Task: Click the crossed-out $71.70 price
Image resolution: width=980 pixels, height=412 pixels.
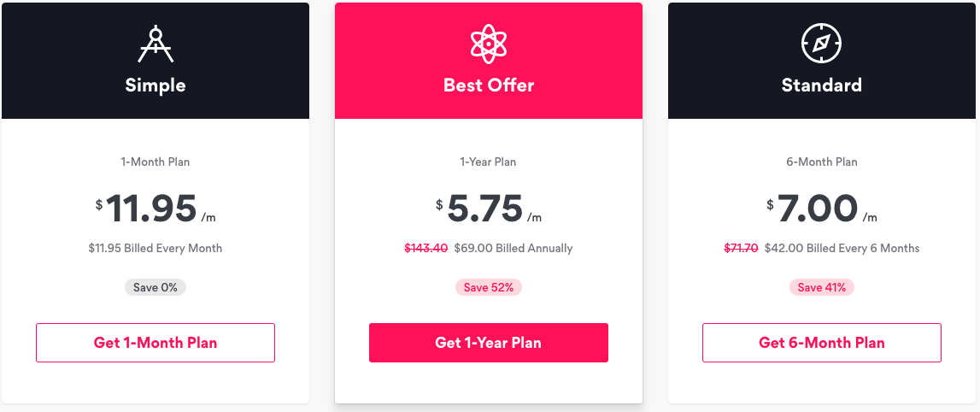Action: [741, 248]
